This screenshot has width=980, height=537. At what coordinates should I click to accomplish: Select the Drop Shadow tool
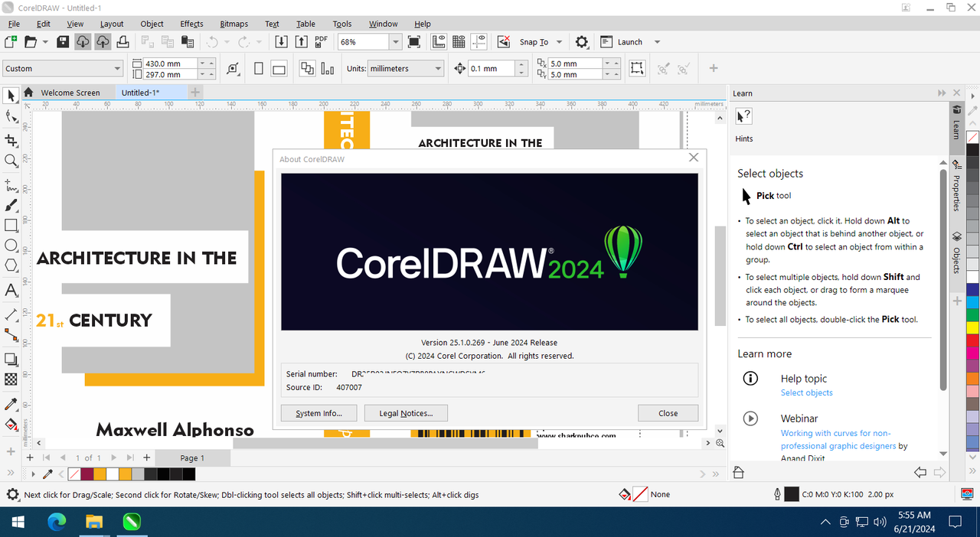coord(11,359)
